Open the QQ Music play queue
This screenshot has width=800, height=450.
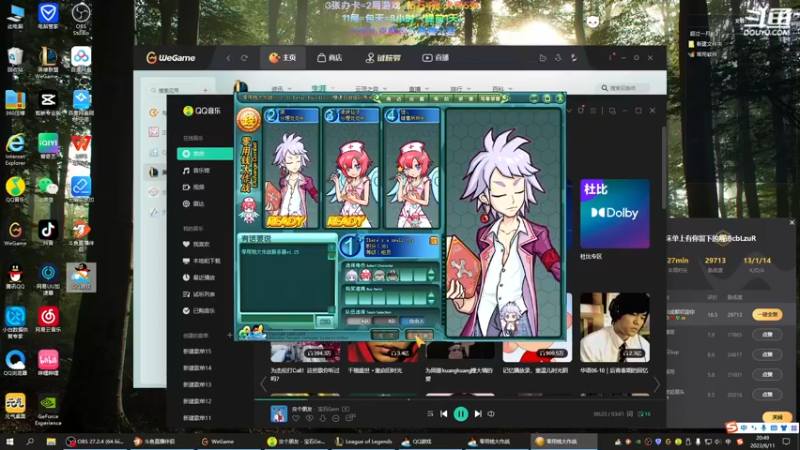pyautogui.click(x=644, y=414)
